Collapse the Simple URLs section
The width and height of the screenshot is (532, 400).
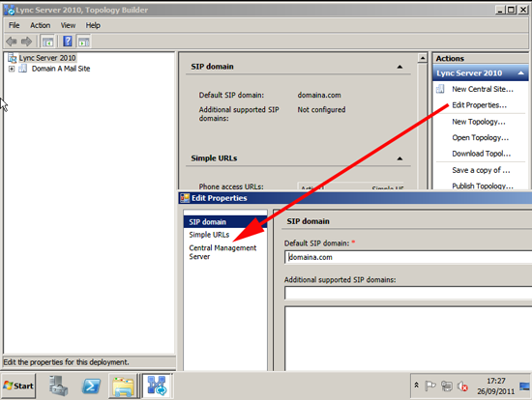pos(399,158)
